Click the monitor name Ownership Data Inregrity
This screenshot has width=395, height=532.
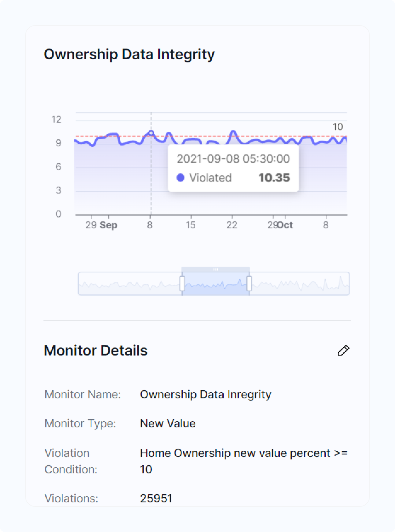205,394
